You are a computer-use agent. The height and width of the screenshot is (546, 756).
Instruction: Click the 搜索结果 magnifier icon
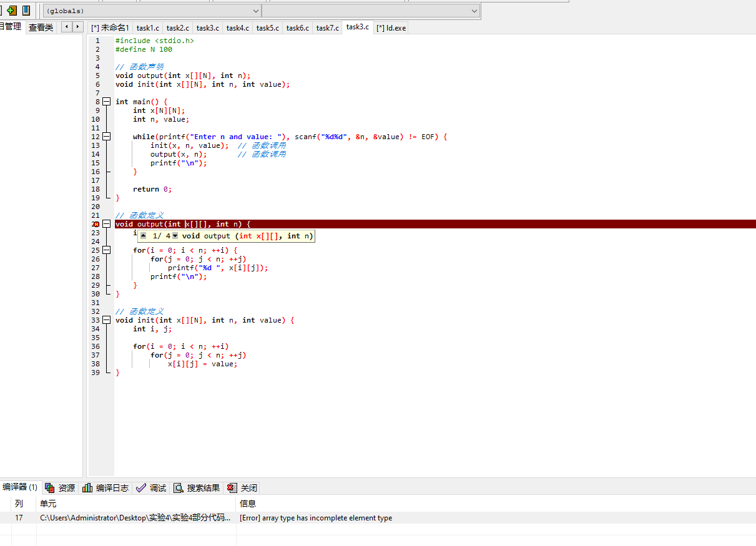(179, 488)
